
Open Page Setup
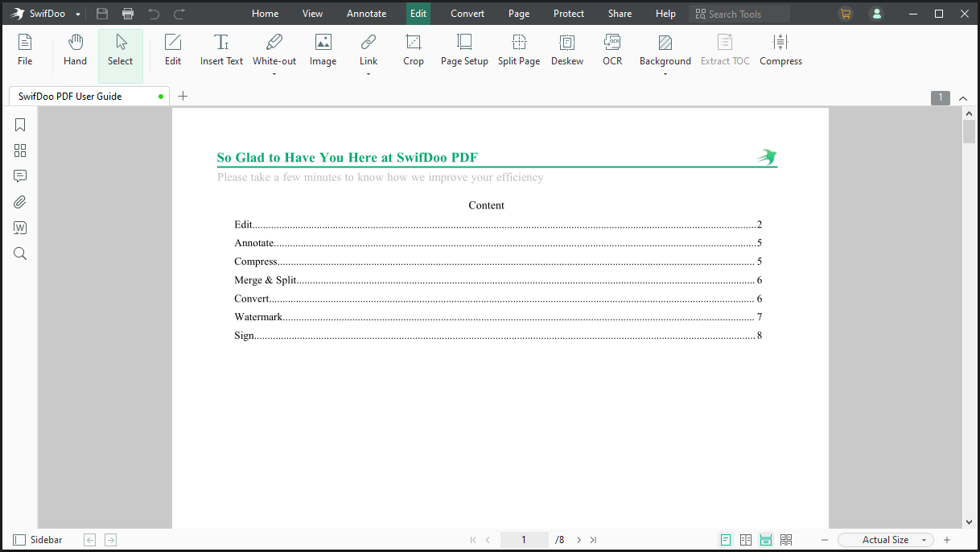tap(464, 50)
